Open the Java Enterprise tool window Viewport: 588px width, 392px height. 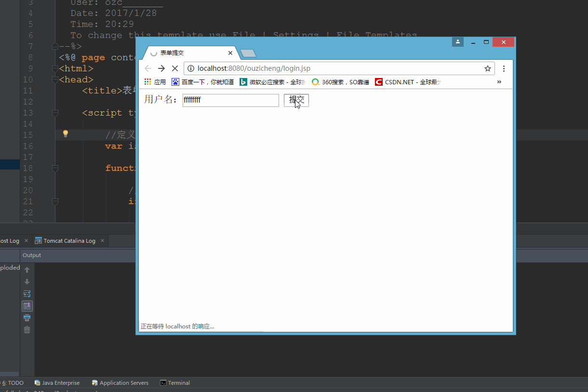tap(57, 383)
